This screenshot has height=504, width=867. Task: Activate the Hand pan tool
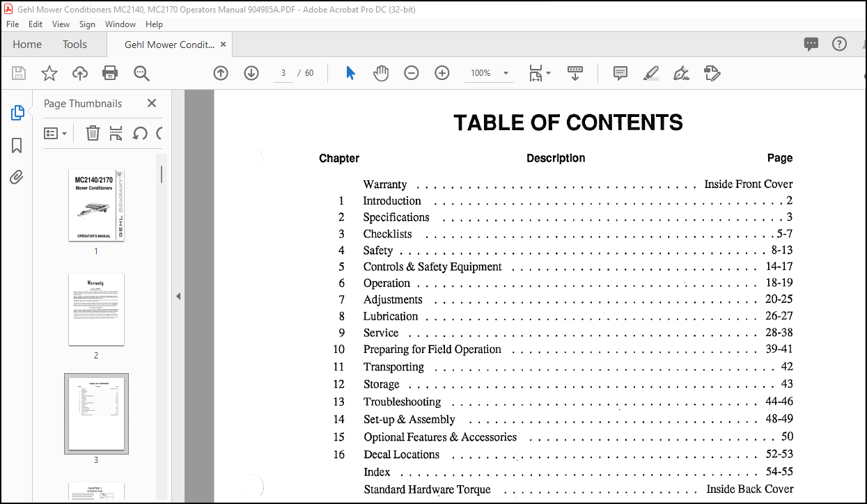(381, 73)
